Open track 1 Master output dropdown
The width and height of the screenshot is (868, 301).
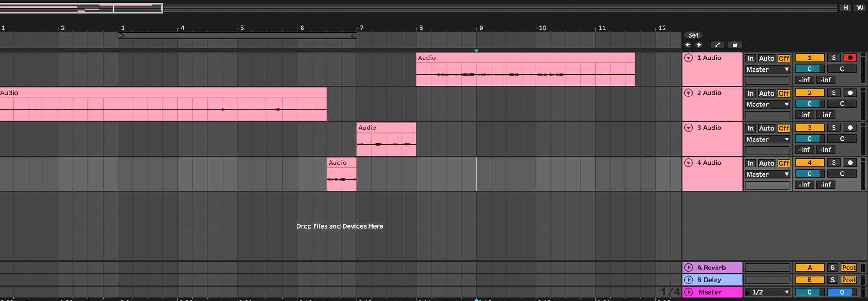(768, 69)
